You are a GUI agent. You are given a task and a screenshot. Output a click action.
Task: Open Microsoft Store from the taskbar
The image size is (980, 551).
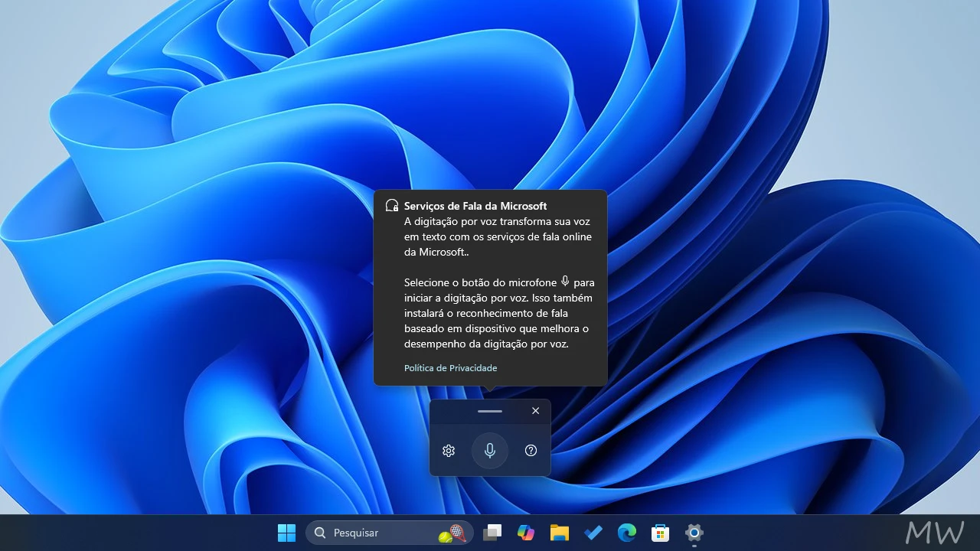coord(661,533)
